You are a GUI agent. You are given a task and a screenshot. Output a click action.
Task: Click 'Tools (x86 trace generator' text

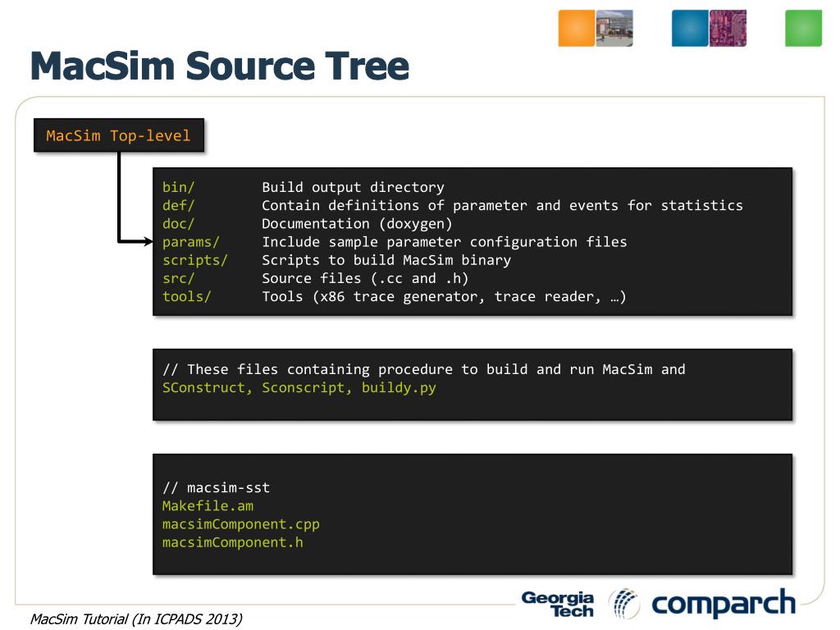[444, 297]
